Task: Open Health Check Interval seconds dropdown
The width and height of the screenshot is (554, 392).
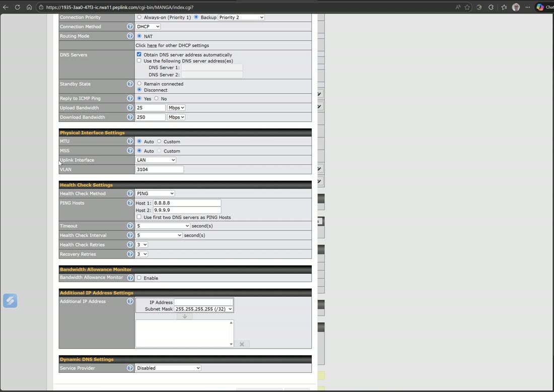Action: coord(159,235)
